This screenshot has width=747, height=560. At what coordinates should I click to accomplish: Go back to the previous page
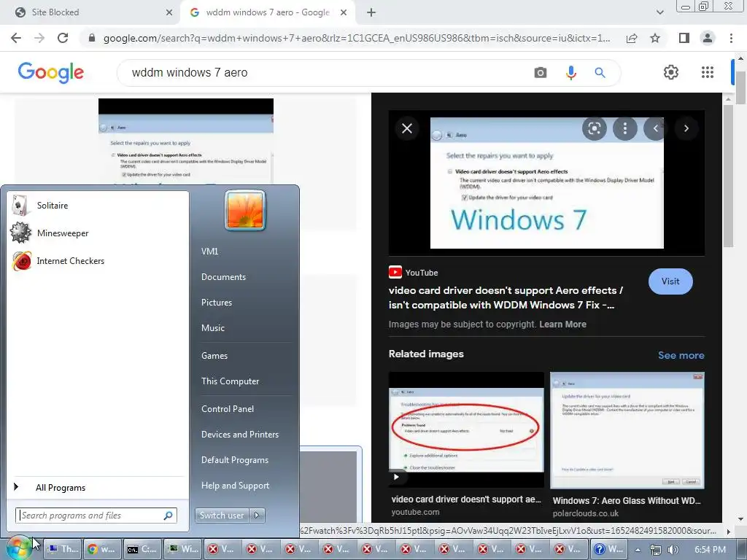tap(16, 38)
